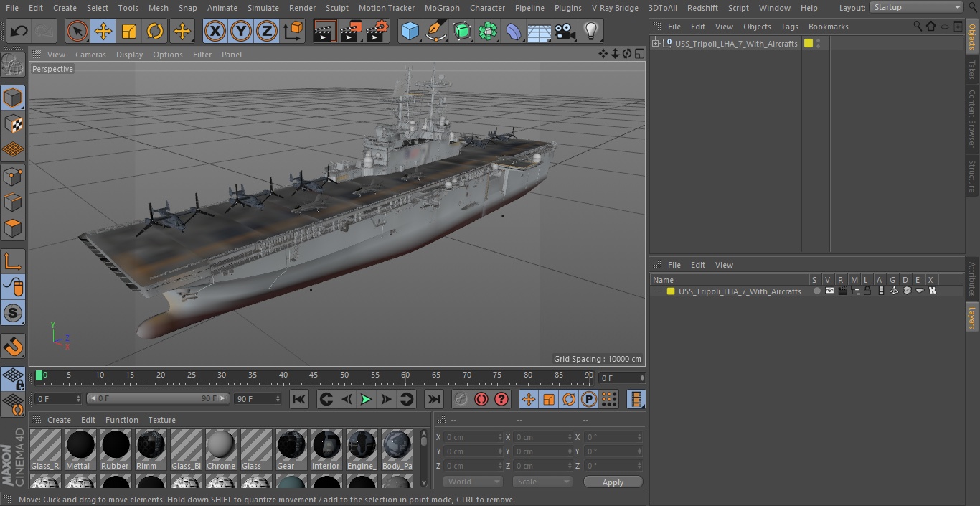Click Make Editable icon in left sidebar
Image resolution: width=980 pixels, height=506 pixels.
(x=13, y=65)
